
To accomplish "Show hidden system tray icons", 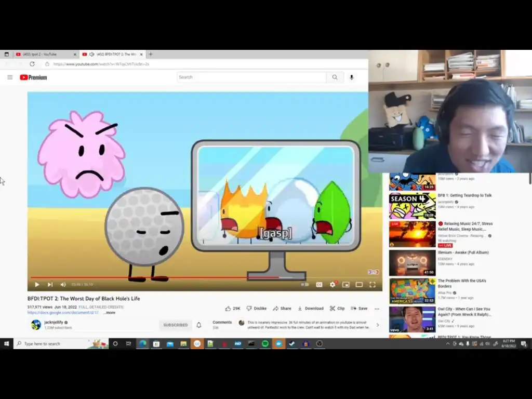I will pyautogui.click(x=447, y=344).
